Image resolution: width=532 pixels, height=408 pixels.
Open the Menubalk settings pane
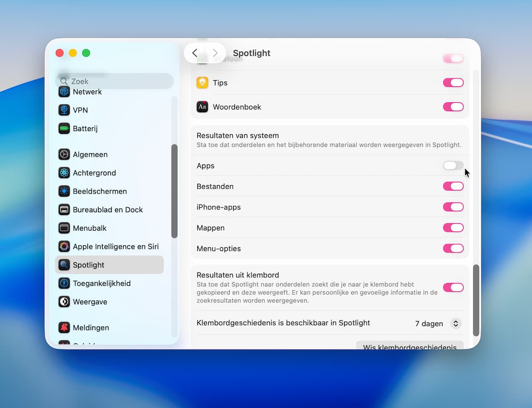pos(90,228)
